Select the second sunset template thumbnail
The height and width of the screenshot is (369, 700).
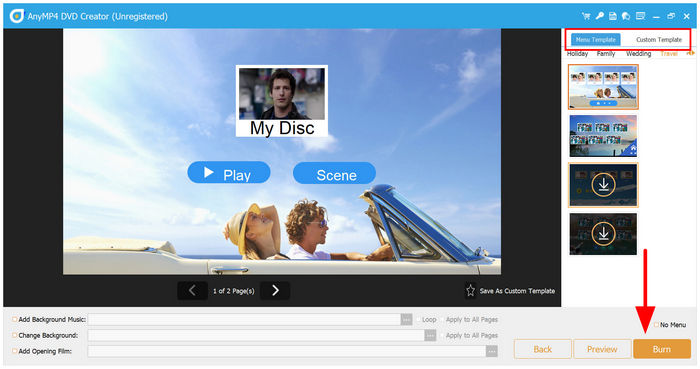click(x=603, y=136)
